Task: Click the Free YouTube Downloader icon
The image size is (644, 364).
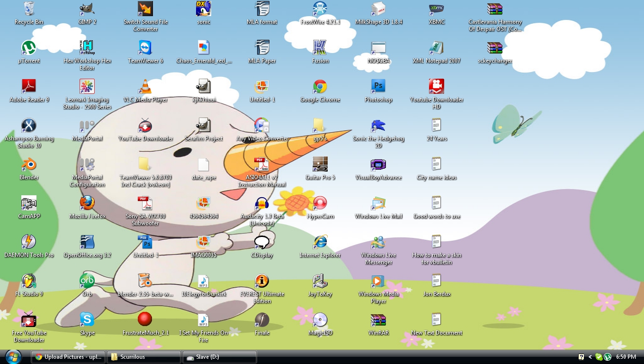Action: pyautogui.click(x=29, y=319)
